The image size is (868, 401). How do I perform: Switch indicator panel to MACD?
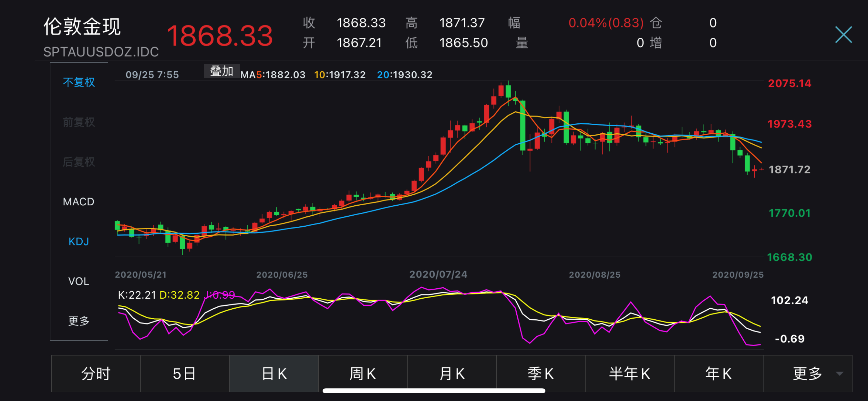(x=79, y=201)
